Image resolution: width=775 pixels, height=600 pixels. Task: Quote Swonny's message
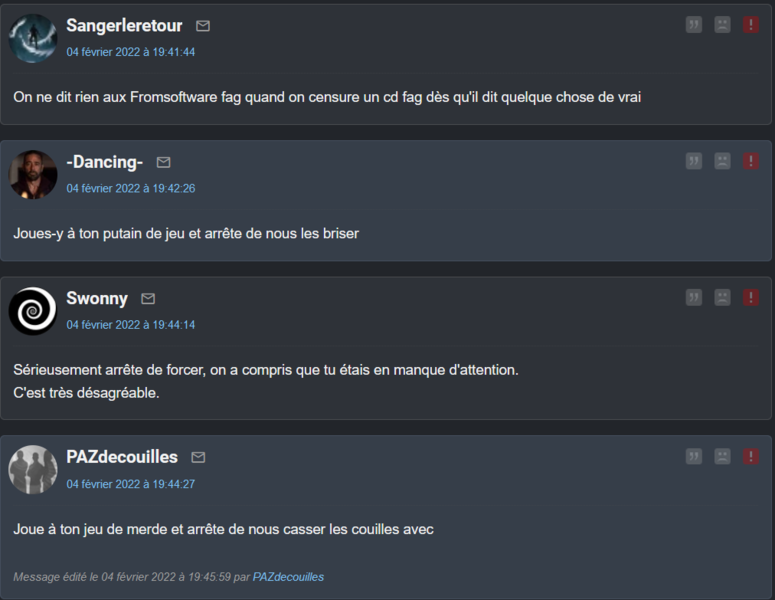click(x=694, y=297)
